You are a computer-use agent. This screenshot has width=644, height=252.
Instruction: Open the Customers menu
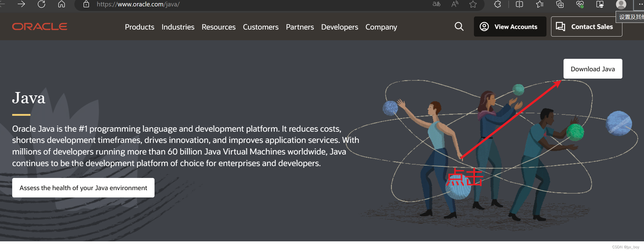point(261,27)
